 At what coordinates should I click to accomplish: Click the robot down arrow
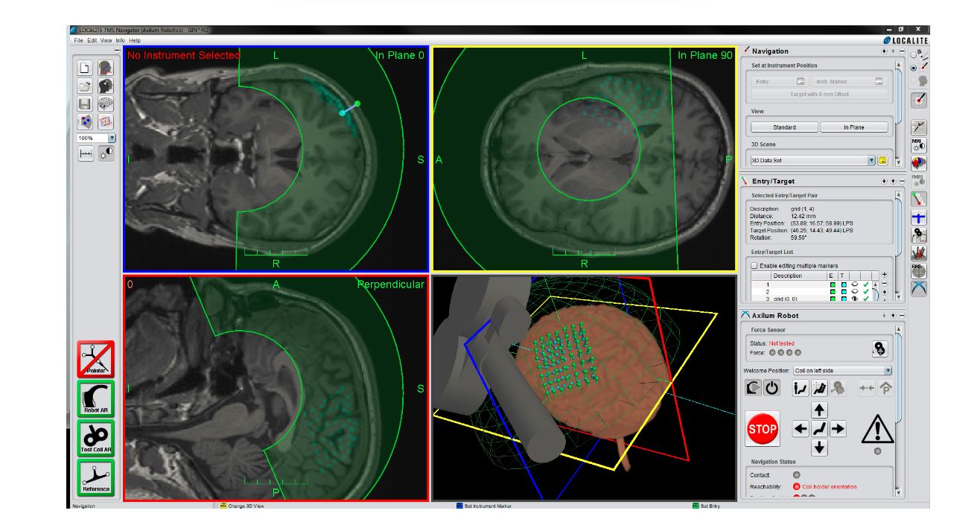pos(819,447)
